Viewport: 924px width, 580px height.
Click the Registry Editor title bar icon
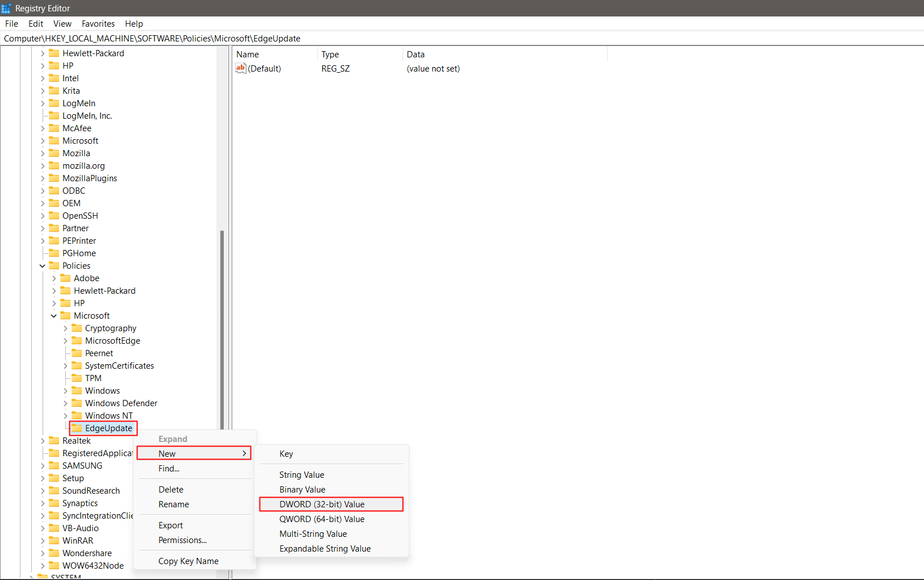(x=6, y=8)
